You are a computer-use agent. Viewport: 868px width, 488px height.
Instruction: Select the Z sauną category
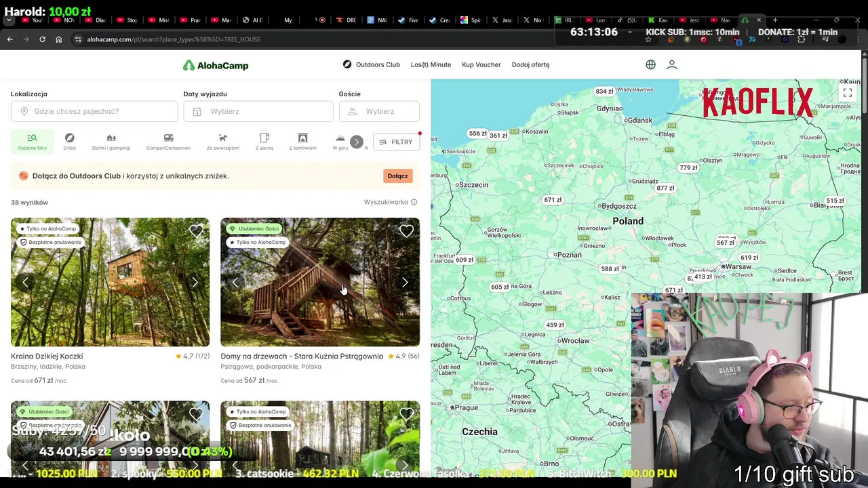click(264, 141)
